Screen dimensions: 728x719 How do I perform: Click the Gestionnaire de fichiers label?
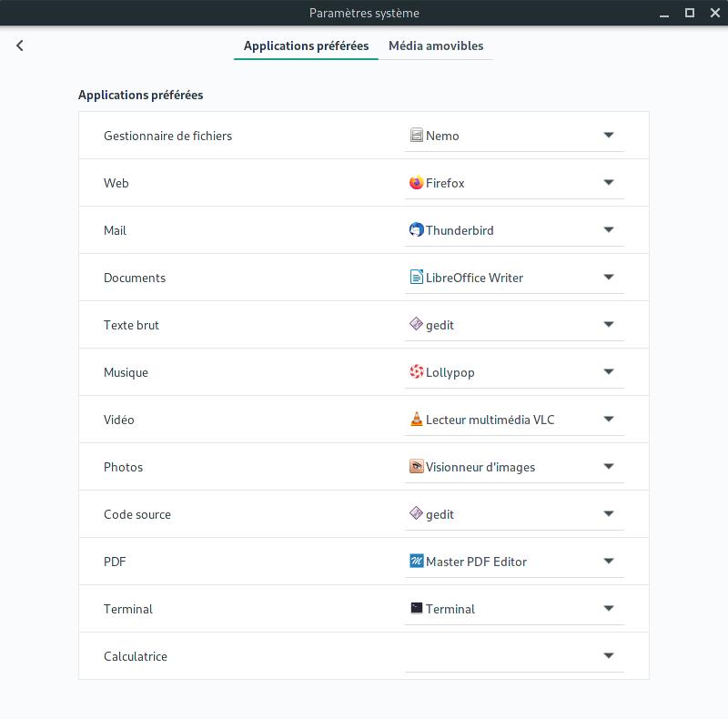pos(167,136)
